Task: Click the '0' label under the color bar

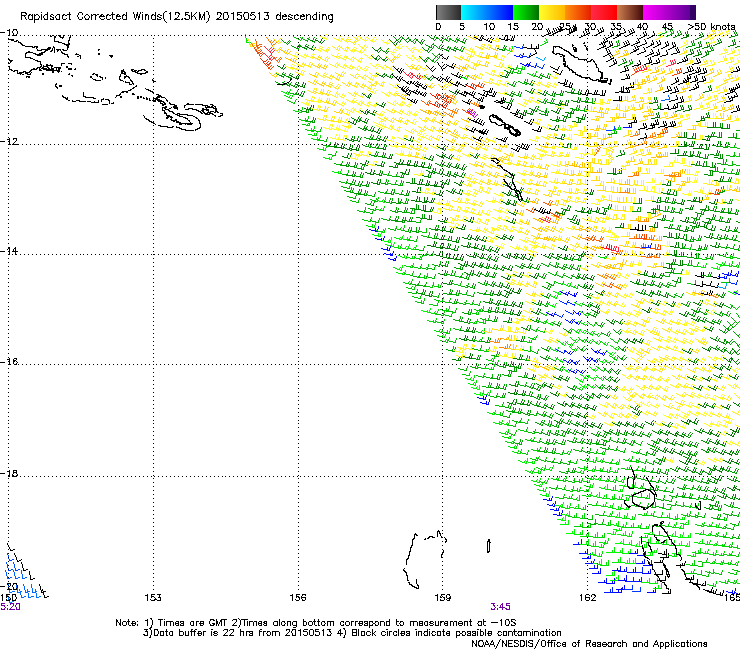Action: point(438,26)
